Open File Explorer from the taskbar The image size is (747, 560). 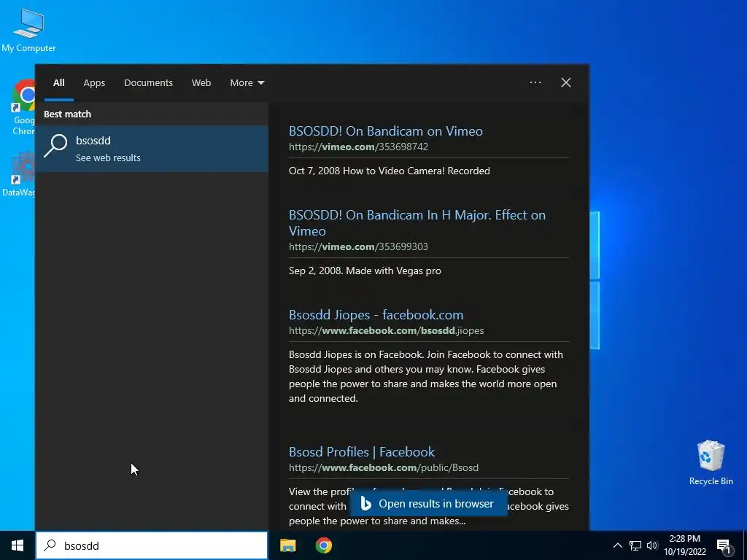287,545
